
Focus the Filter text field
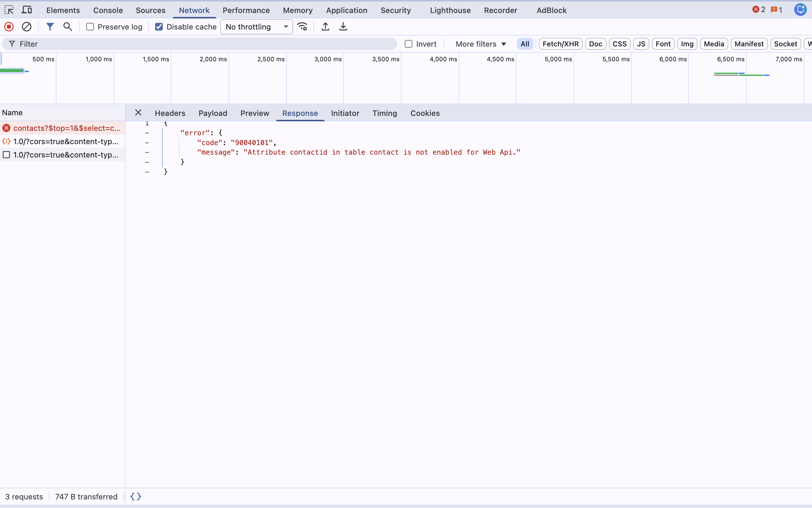click(x=200, y=44)
